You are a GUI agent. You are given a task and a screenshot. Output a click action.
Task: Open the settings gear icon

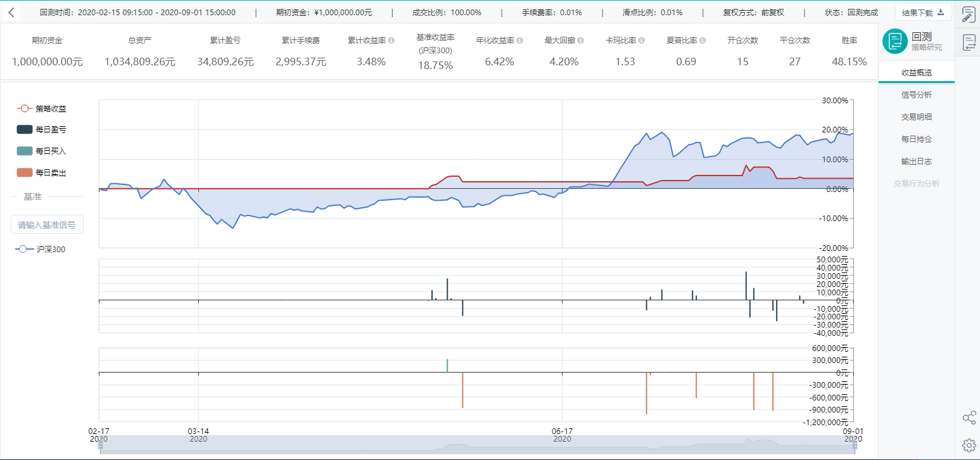tap(969, 445)
